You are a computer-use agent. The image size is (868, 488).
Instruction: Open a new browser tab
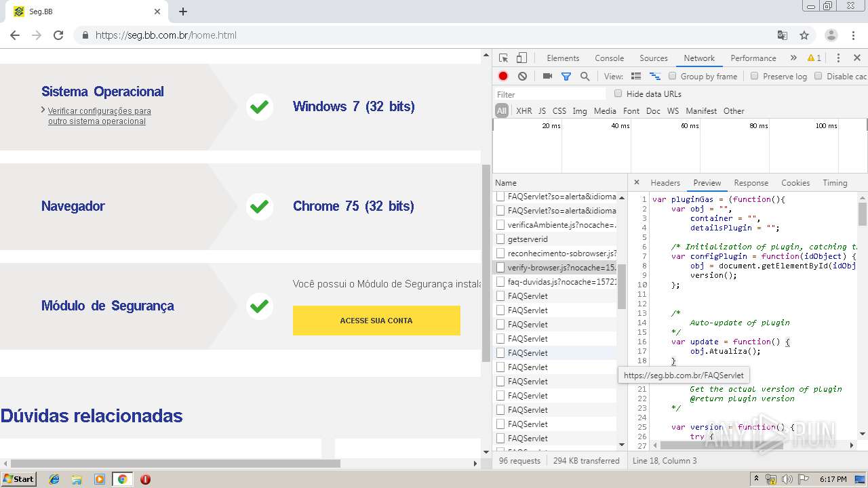tap(183, 12)
